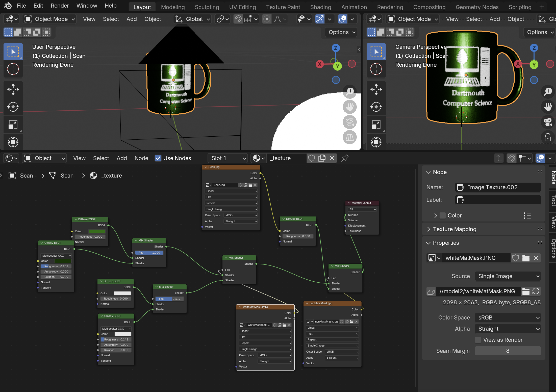556x392 pixels.
Task: Add new workspace with plus tab
Action: pyautogui.click(x=542, y=7)
